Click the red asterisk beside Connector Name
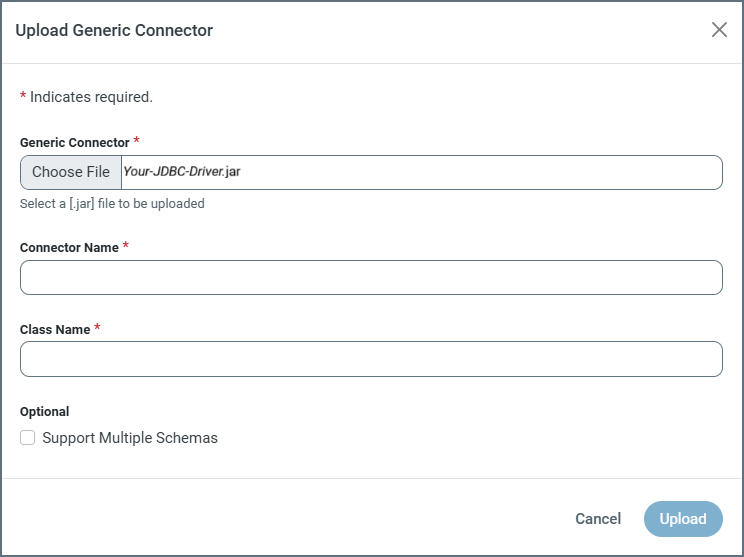744x557 pixels. [126, 246]
